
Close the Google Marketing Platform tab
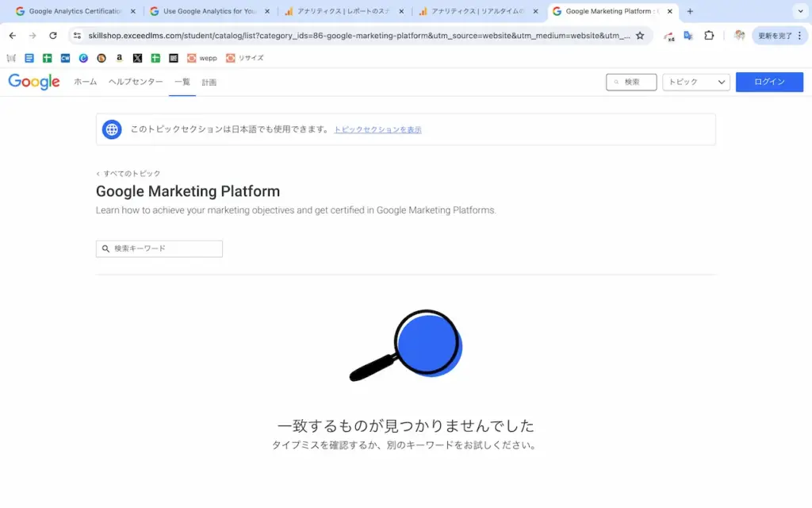pyautogui.click(x=669, y=11)
